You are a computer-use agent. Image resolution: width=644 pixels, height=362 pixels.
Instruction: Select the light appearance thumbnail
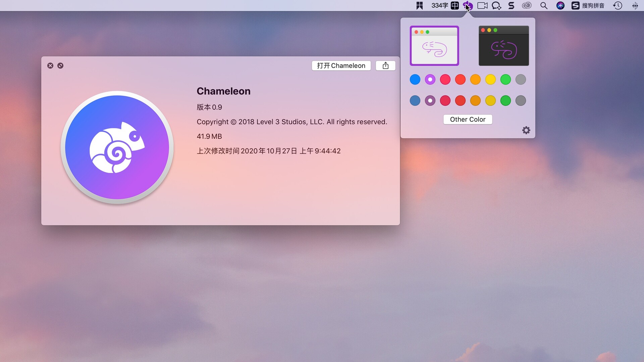coord(434,46)
